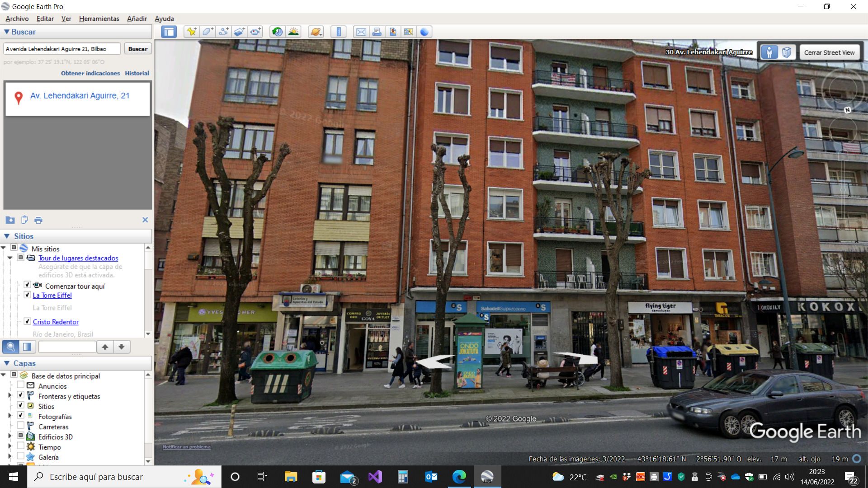Viewport: 868px width, 488px height.
Task: Select the Add Image Overlay tool
Action: click(239, 32)
